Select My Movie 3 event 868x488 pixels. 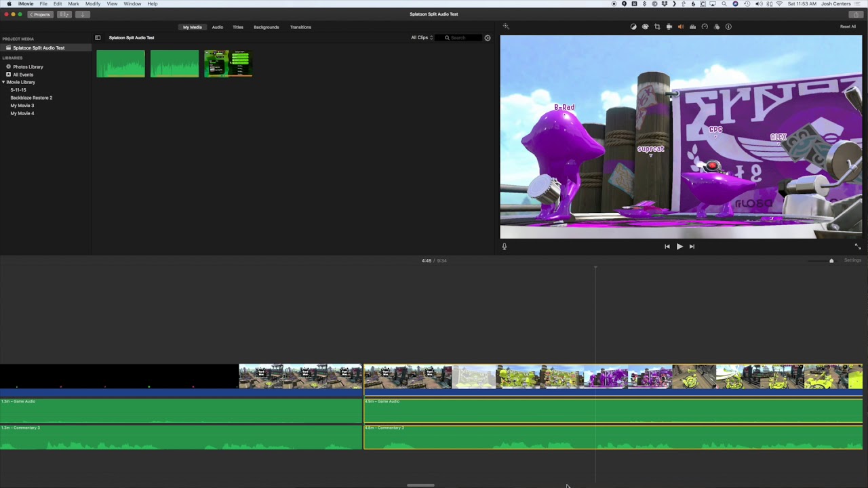click(22, 106)
